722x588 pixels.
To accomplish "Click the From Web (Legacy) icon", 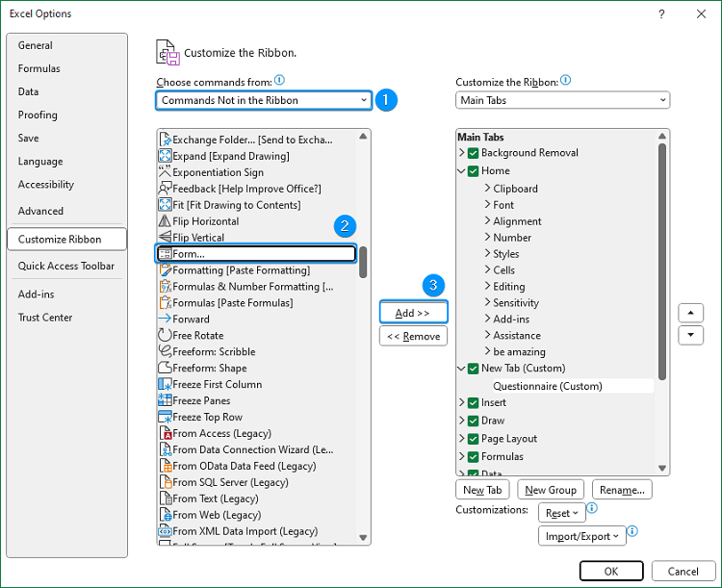I will pos(165,514).
